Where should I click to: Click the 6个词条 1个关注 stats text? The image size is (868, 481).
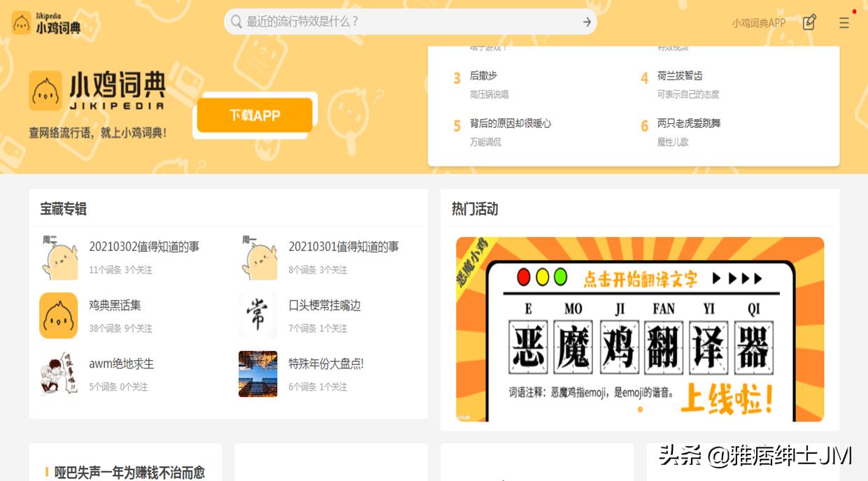(318, 387)
